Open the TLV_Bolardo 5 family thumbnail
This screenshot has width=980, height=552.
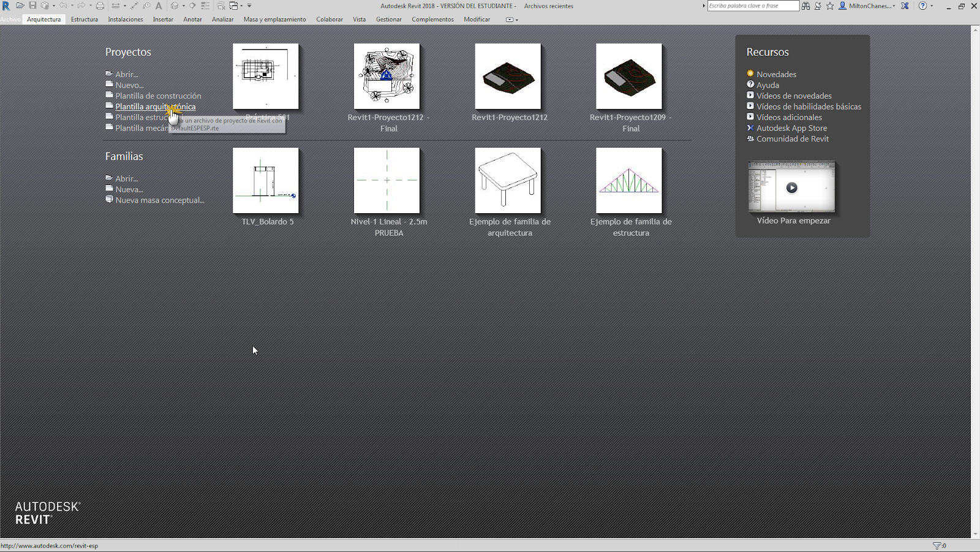click(x=266, y=180)
